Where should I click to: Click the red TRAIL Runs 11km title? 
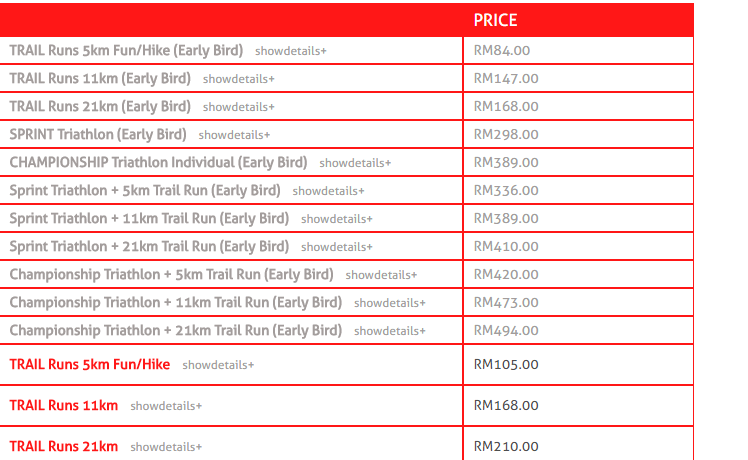coord(64,406)
